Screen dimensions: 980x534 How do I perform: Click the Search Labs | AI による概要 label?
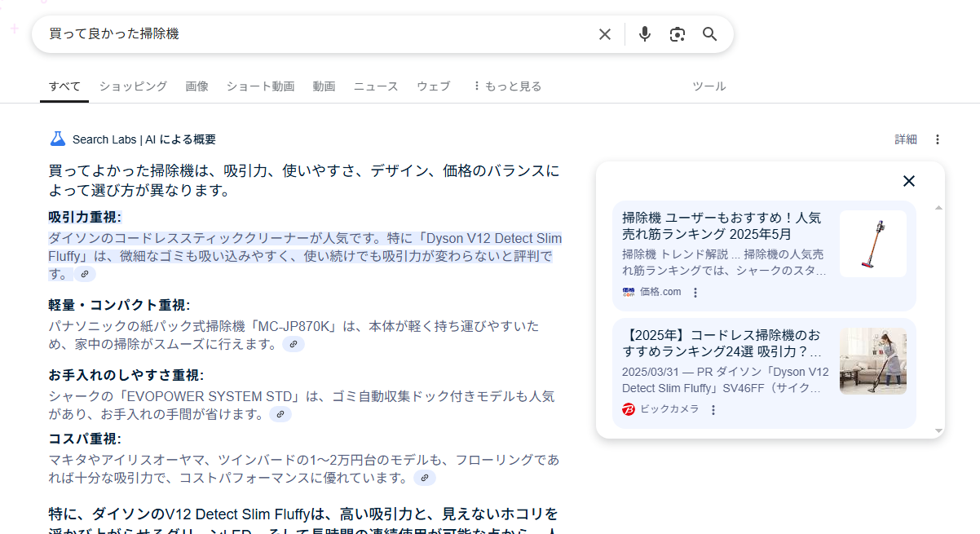pyautogui.click(x=144, y=139)
